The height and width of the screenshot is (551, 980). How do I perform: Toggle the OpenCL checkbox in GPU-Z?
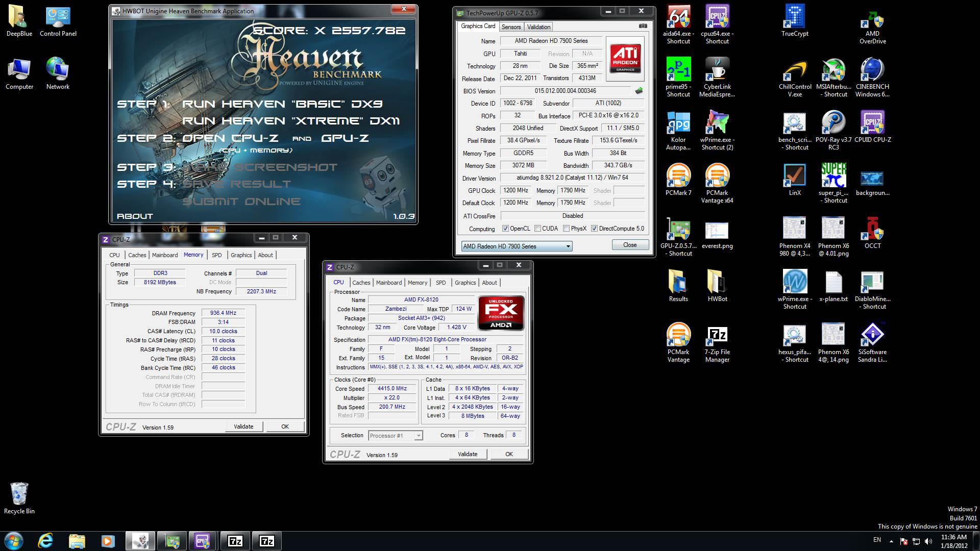click(505, 229)
